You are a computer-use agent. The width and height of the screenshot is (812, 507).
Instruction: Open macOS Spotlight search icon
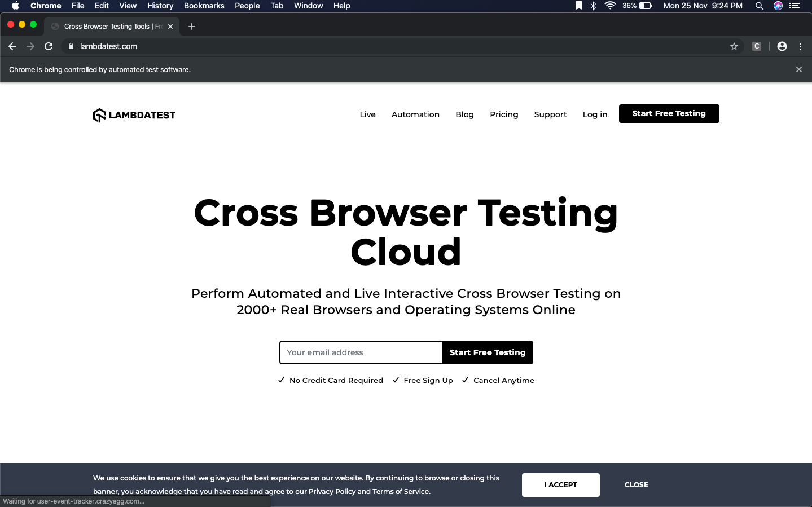tap(759, 6)
